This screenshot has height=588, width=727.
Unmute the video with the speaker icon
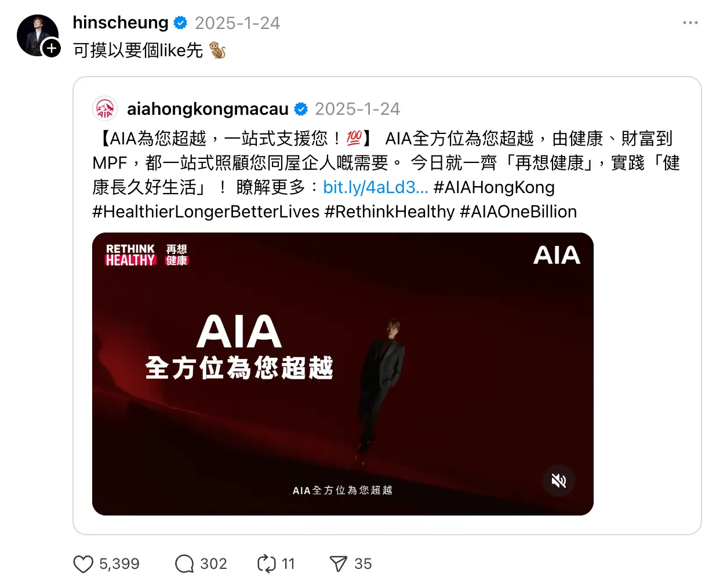[558, 480]
